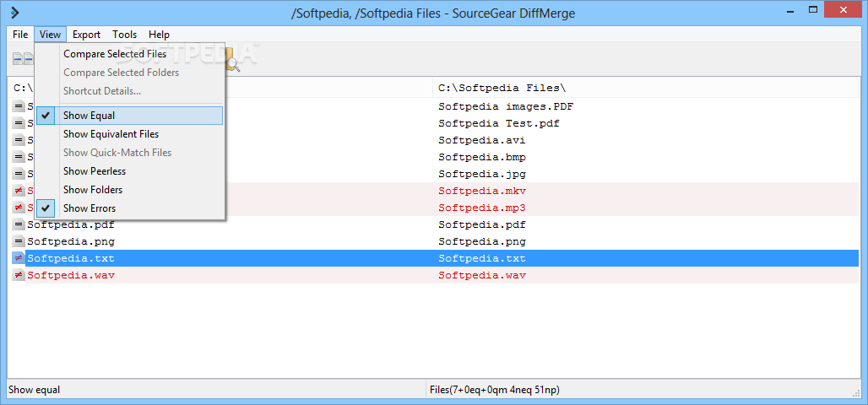The image size is (868, 405).
Task: Click the equal icon beside Softpedia images.PDF
Action: 19,105
